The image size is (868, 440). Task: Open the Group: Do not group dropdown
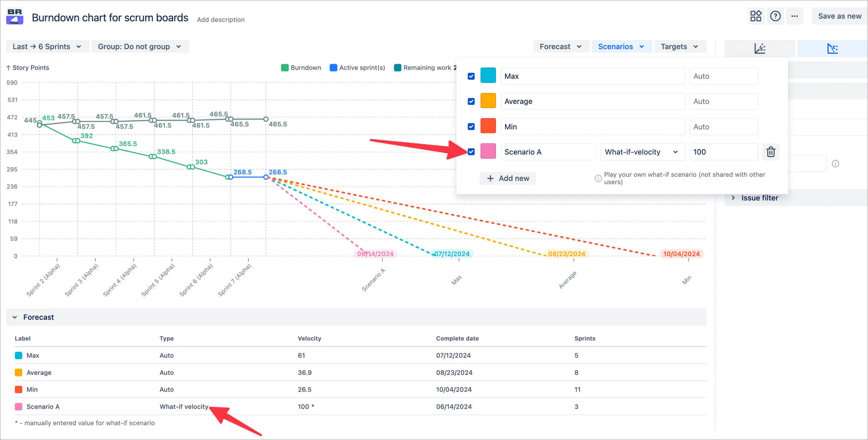click(x=140, y=47)
